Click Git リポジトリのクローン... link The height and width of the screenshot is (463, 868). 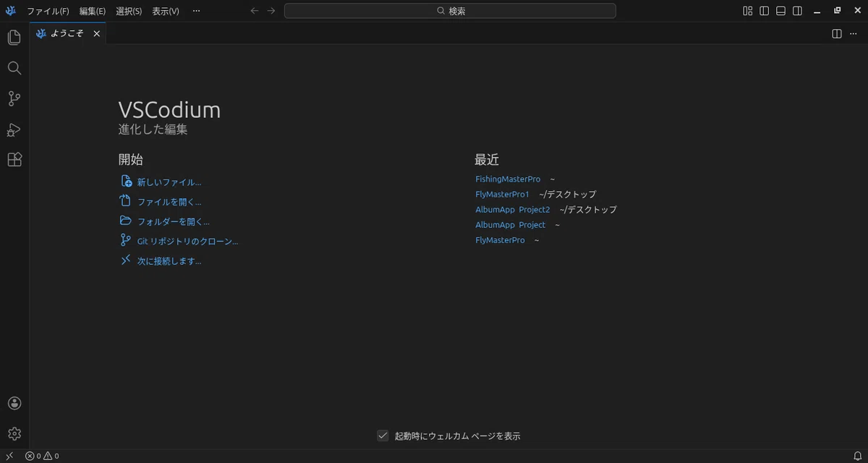point(187,241)
